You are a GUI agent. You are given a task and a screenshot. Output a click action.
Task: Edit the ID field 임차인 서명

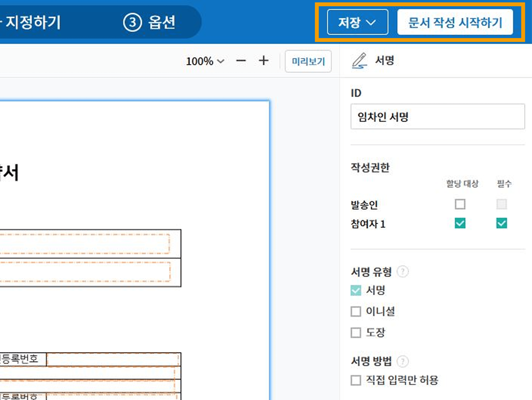pos(438,117)
